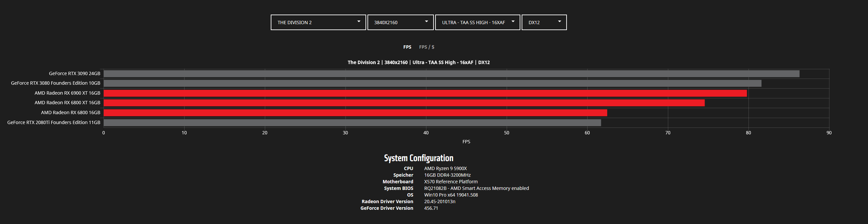Click the X570 Reference Platform value

[451, 181]
